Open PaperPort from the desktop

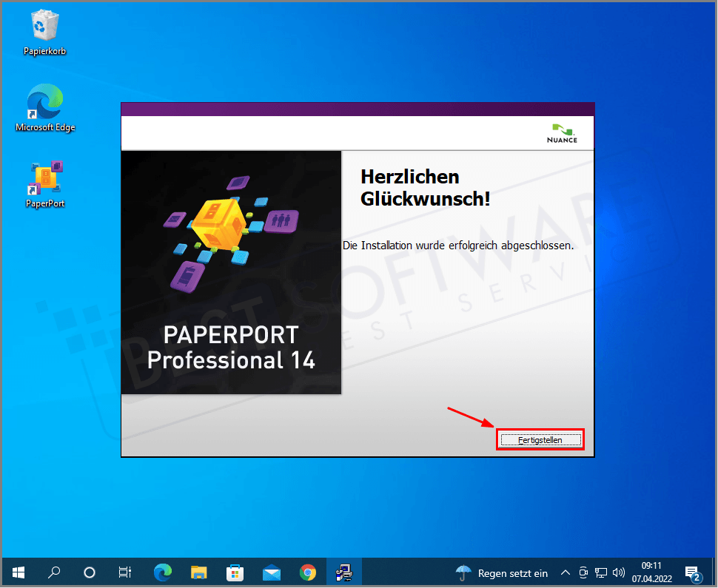click(44, 183)
